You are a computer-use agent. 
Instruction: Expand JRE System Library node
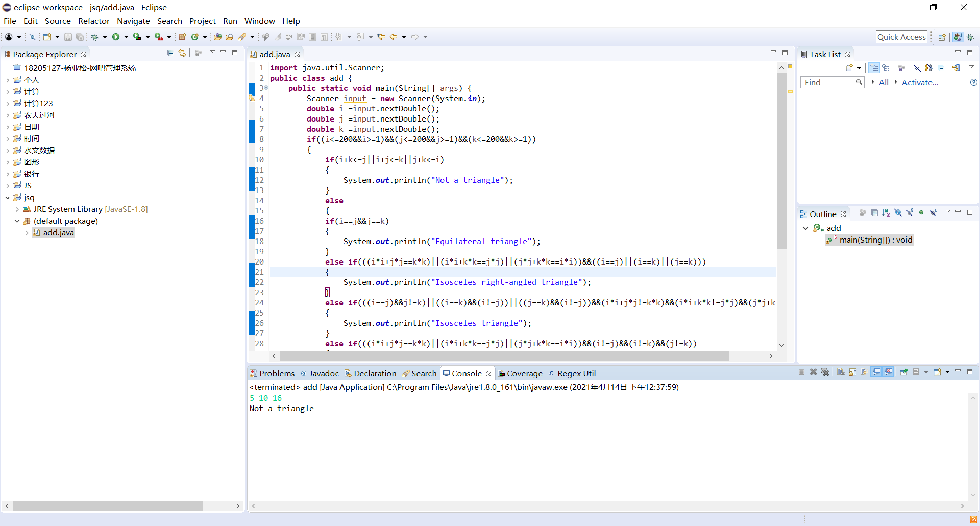coord(17,209)
